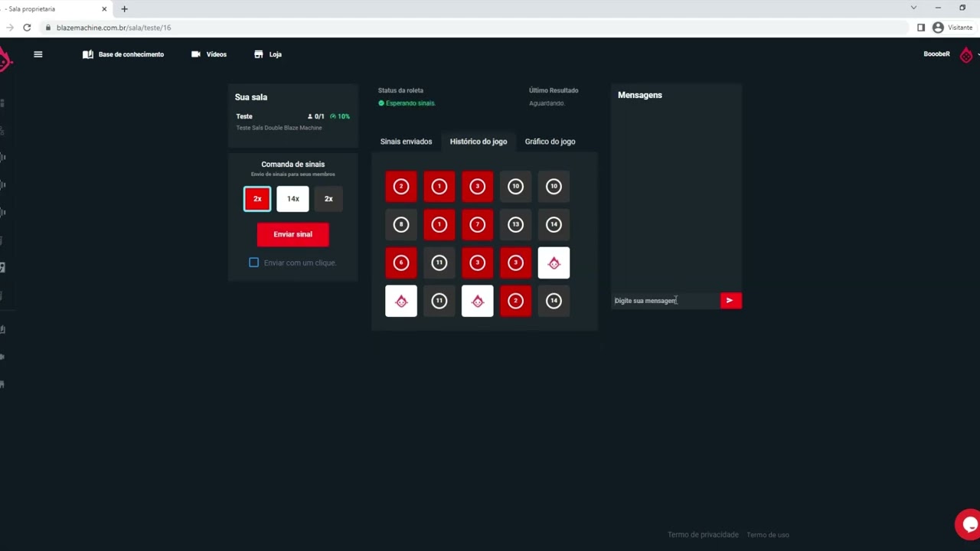Open a new browser tab
980x551 pixels.
(x=124, y=8)
